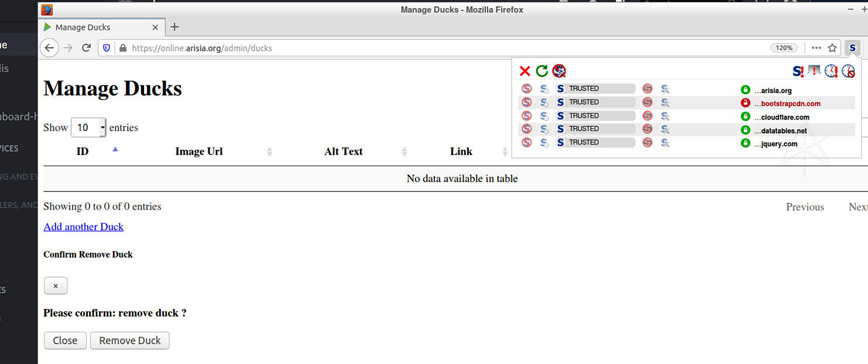
Task: Open the Show entries count dropdown
Action: click(88, 128)
